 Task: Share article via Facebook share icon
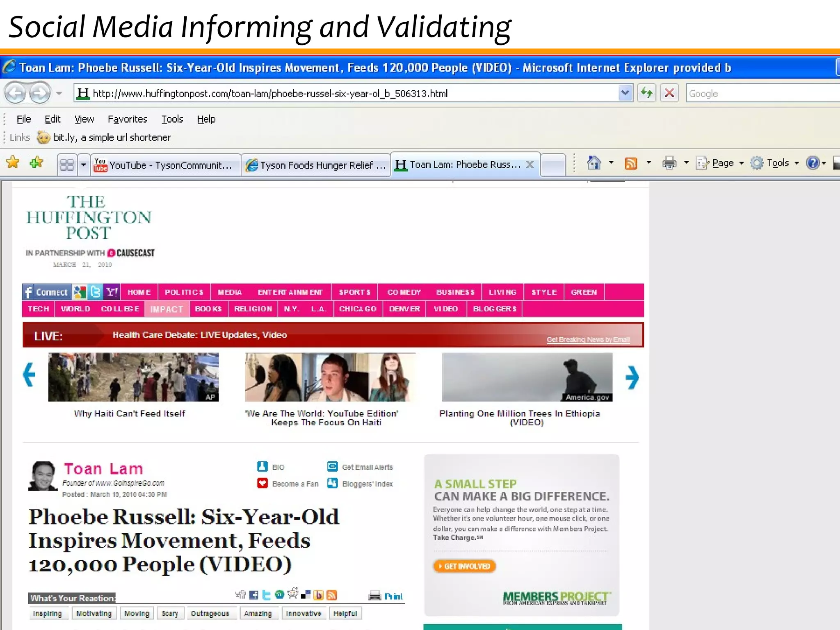254,595
